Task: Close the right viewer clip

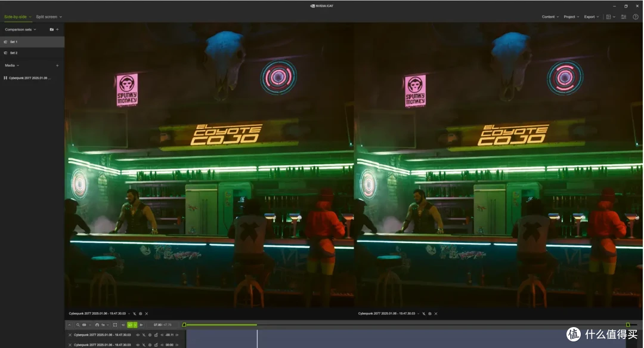Action: (x=436, y=314)
